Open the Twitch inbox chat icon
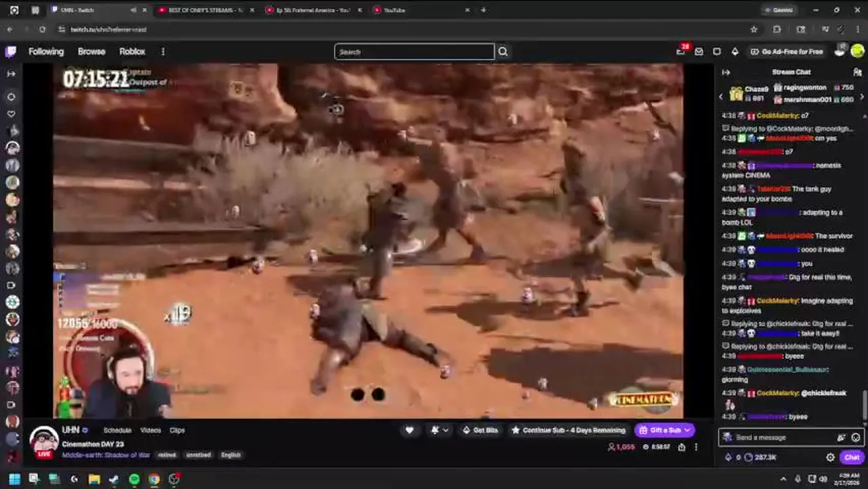The height and width of the screenshot is (489, 868). point(717,52)
